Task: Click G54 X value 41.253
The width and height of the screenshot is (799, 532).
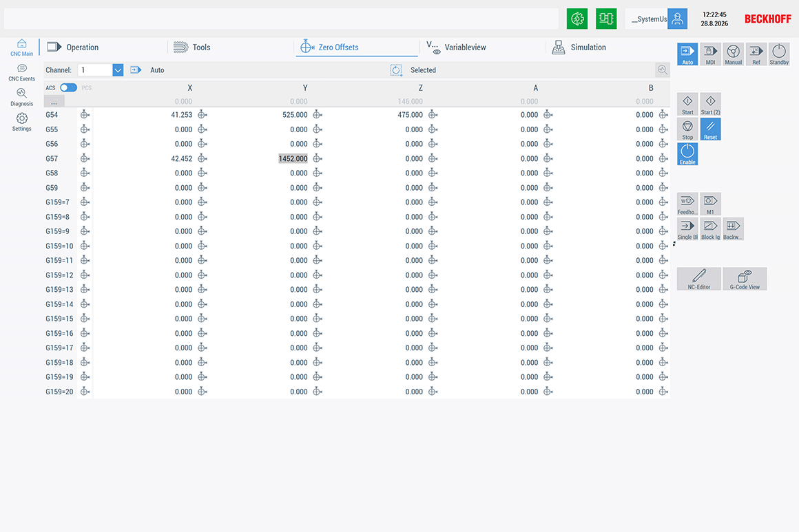Action: [181, 115]
